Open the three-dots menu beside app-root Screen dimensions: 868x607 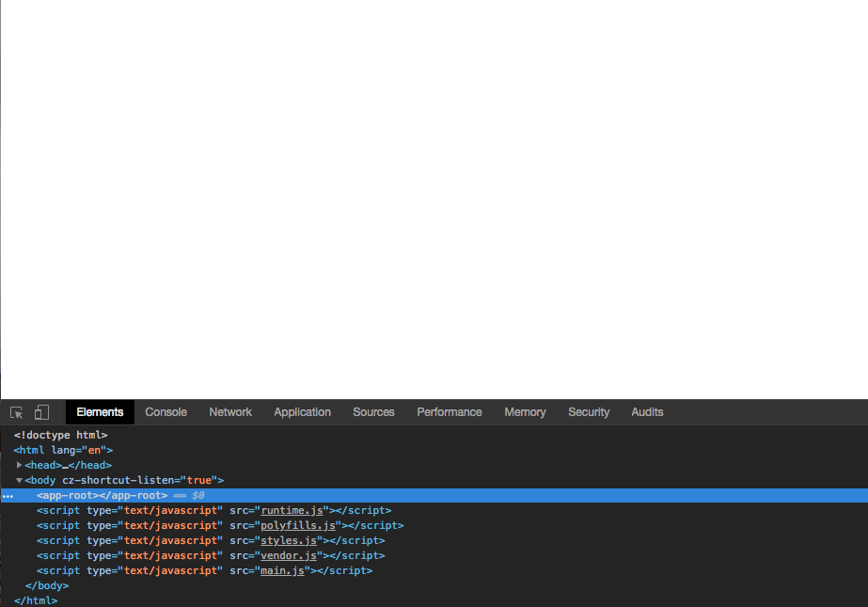point(8,496)
